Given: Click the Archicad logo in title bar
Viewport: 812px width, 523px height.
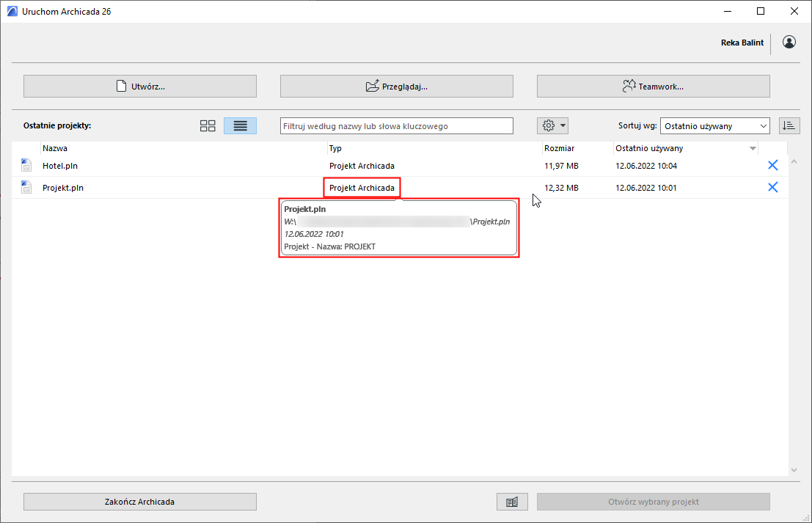Looking at the screenshot, I should point(12,11).
